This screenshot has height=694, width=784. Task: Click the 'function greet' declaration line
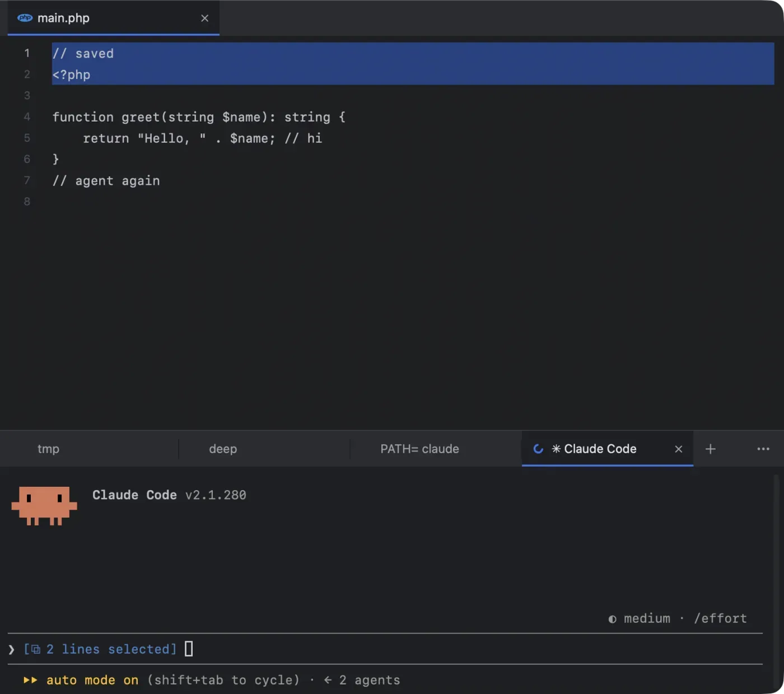pos(199,117)
